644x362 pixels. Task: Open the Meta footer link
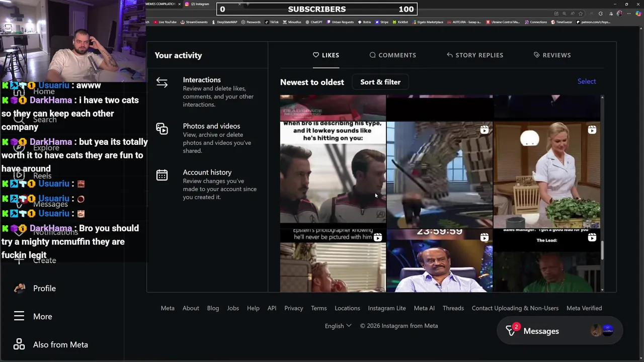pyautogui.click(x=168, y=308)
